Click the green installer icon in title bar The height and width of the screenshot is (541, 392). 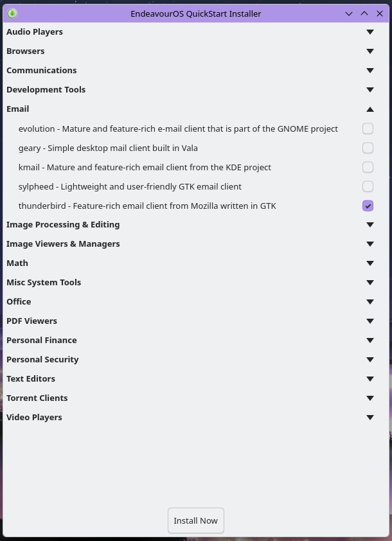point(12,13)
